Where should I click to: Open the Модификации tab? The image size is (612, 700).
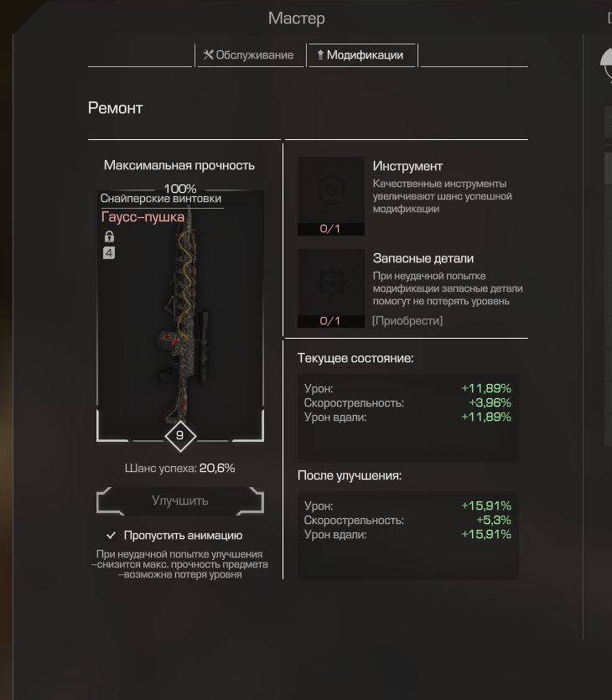[x=361, y=55]
